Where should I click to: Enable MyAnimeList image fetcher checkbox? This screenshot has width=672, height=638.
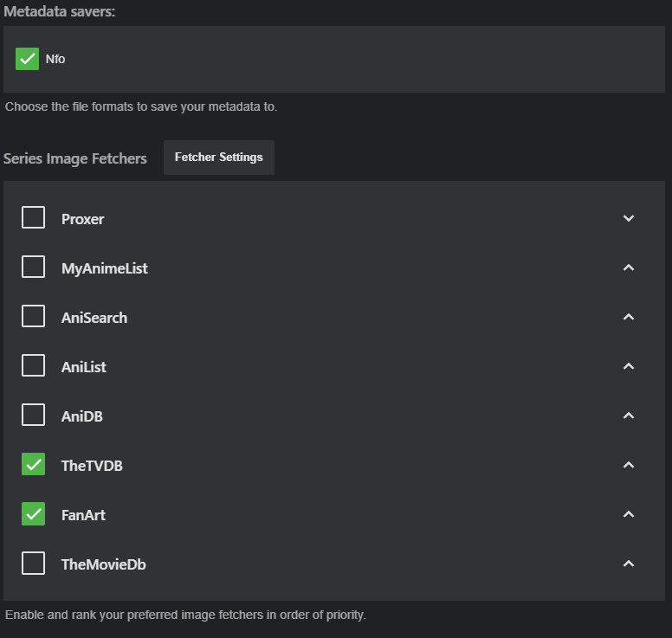(33, 267)
